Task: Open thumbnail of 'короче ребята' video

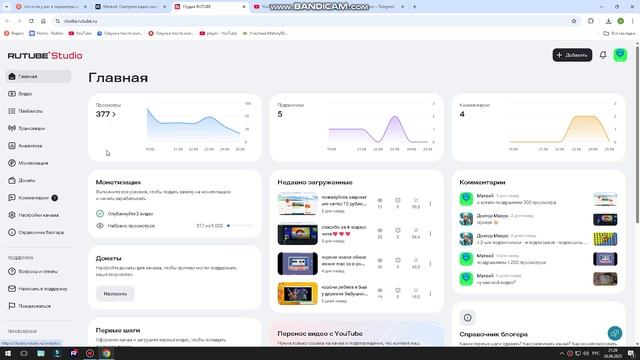Action: [x=298, y=294]
